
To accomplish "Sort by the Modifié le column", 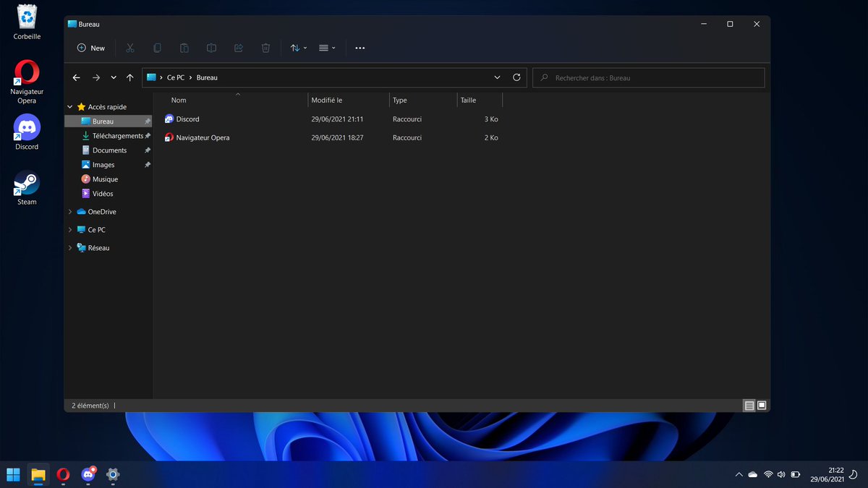I will pos(327,100).
